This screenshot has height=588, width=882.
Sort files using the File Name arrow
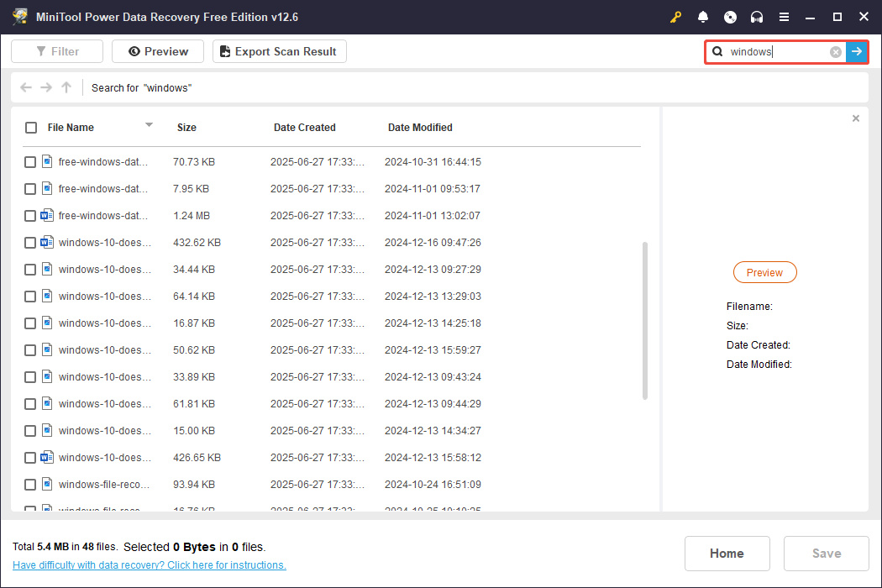coord(149,127)
